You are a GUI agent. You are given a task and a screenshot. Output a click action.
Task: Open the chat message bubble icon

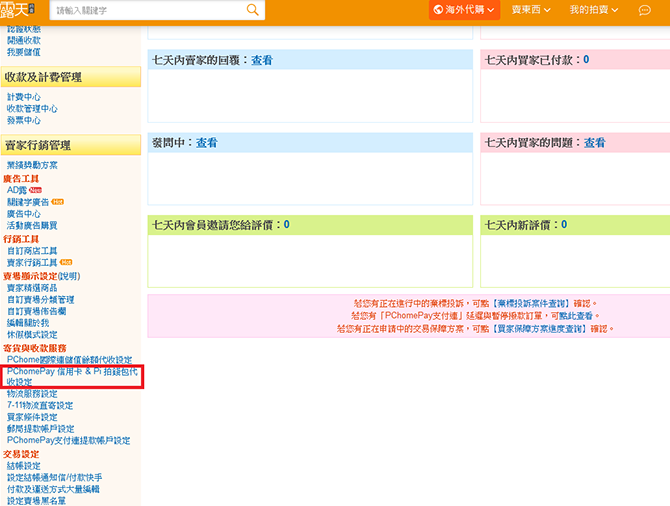coord(645,10)
